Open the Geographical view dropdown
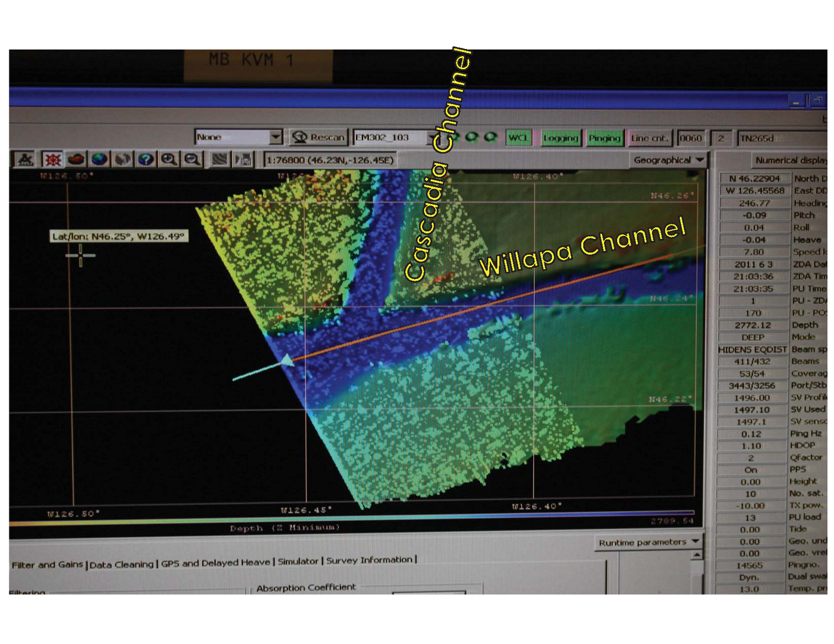Image resolution: width=834 pixels, height=644 pixels. pyautogui.click(x=669, y=160)
